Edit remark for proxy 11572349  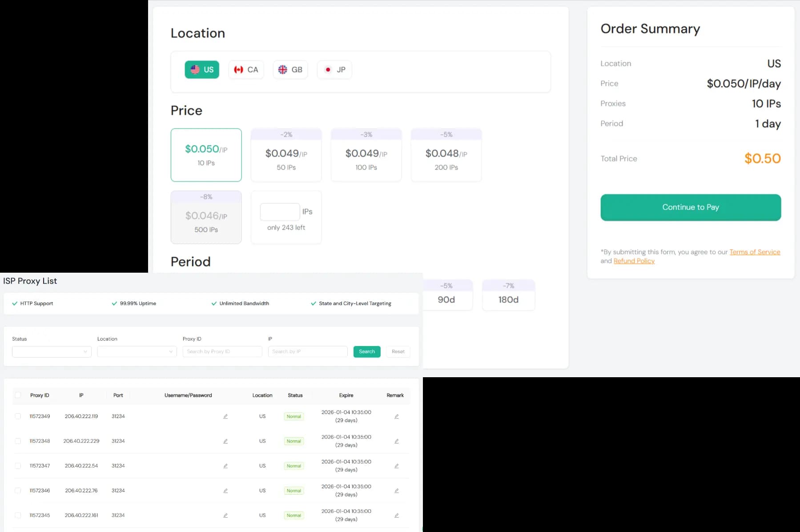(x=396, y=416)
